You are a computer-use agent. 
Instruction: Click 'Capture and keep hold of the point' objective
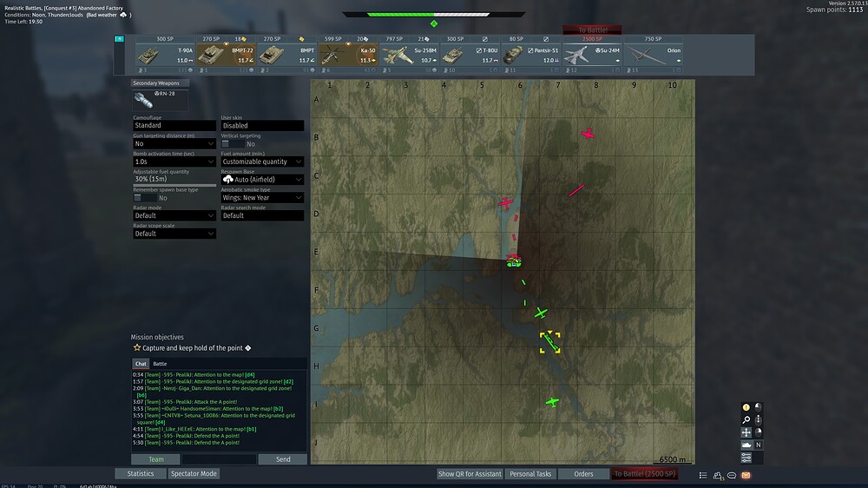tap(192, 348)
